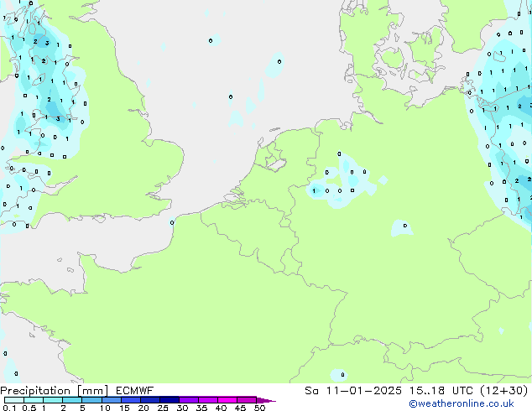The image size is (532, 411).
Task: Click the legend value label 0.1
Action: [x=8, y=408]
